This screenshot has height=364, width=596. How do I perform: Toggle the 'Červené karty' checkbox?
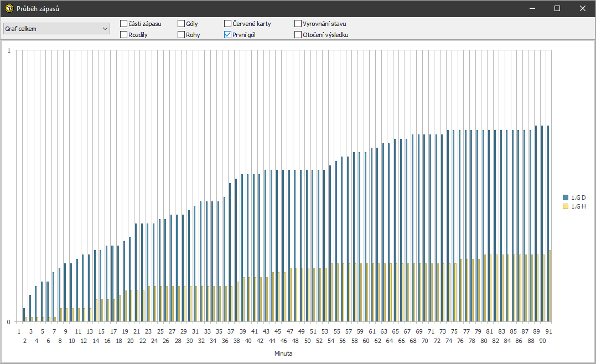tap(227, 24)
